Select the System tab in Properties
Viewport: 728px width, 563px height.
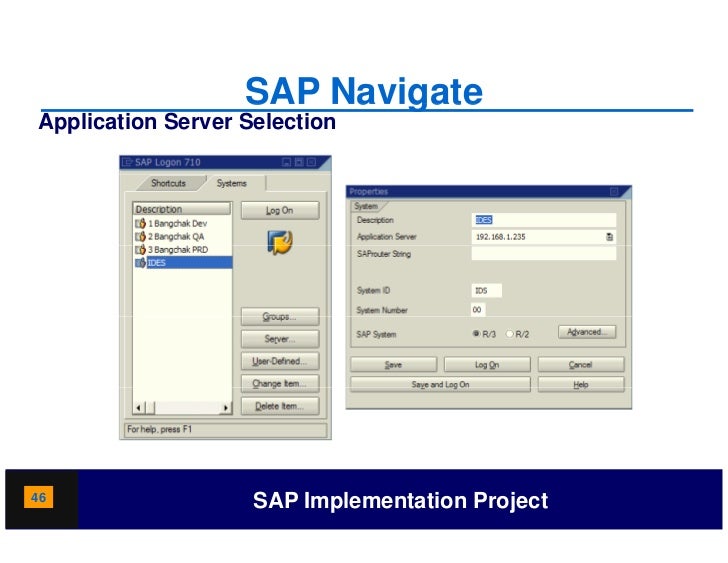pyautogui.click(x=366, y=206)
